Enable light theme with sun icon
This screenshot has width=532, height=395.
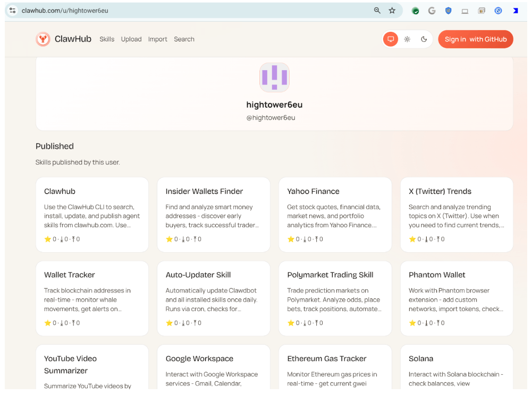coord(407,39)
